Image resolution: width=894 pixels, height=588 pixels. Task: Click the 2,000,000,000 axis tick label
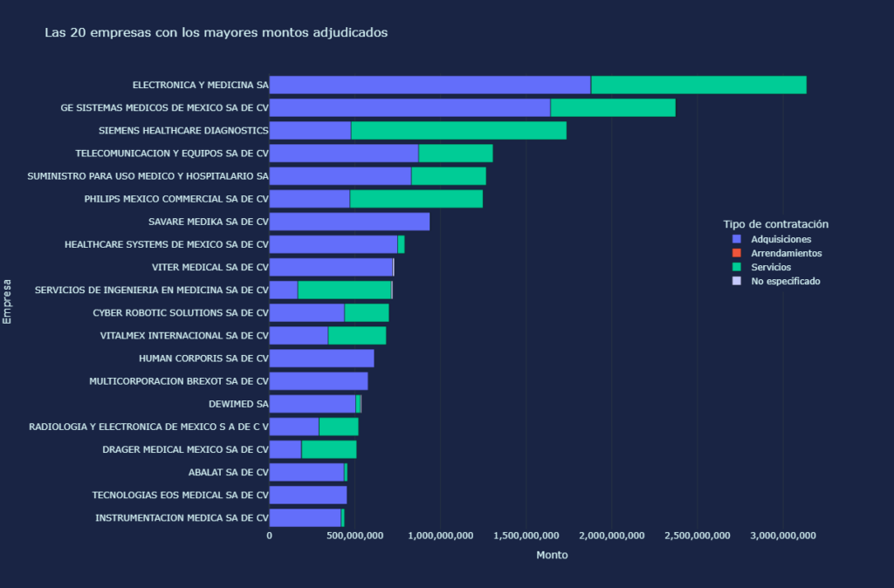pos(611,536)
